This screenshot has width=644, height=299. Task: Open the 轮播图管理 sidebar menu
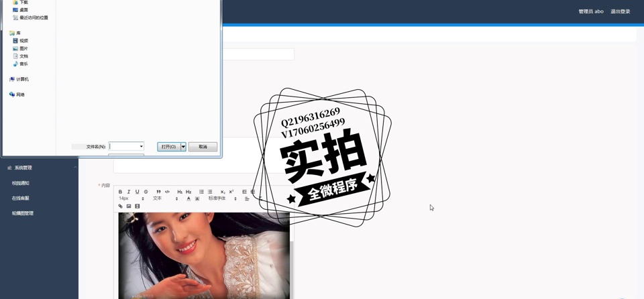[23, 213]
